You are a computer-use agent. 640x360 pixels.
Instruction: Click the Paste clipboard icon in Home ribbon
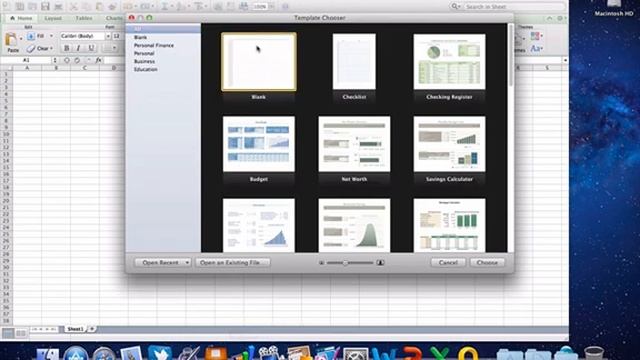11,40
